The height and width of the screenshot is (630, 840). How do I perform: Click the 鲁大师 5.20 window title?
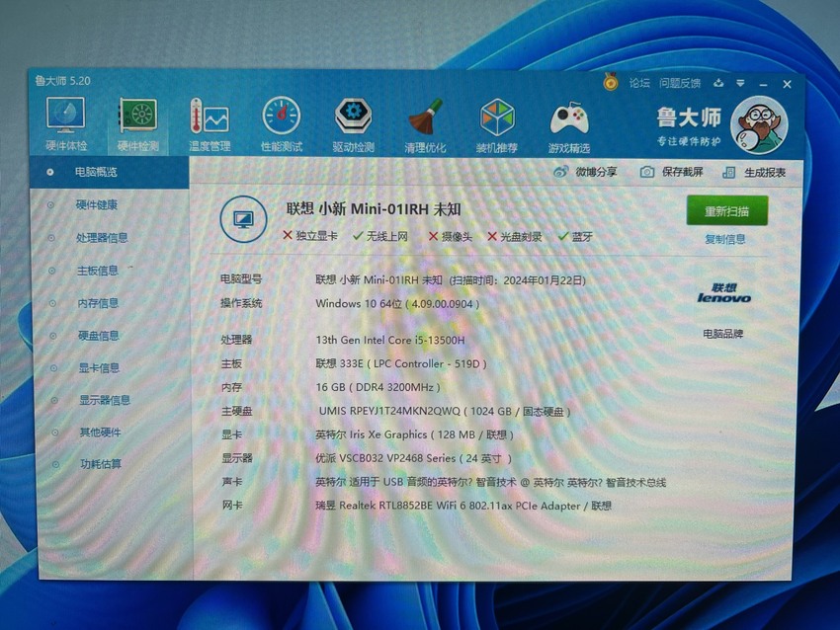pyautogui.click(x=62, y=81)
